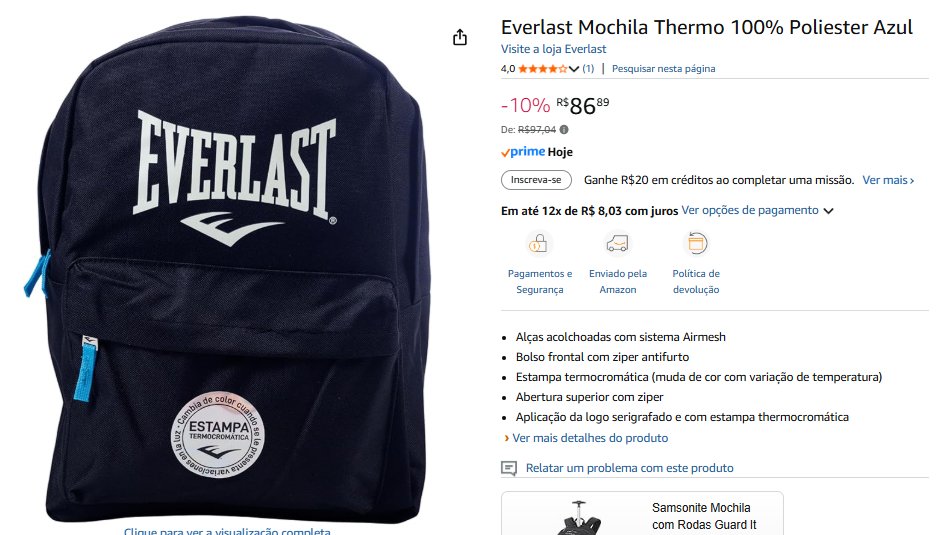Open Ver mais credits mission link

coord(888,180)
